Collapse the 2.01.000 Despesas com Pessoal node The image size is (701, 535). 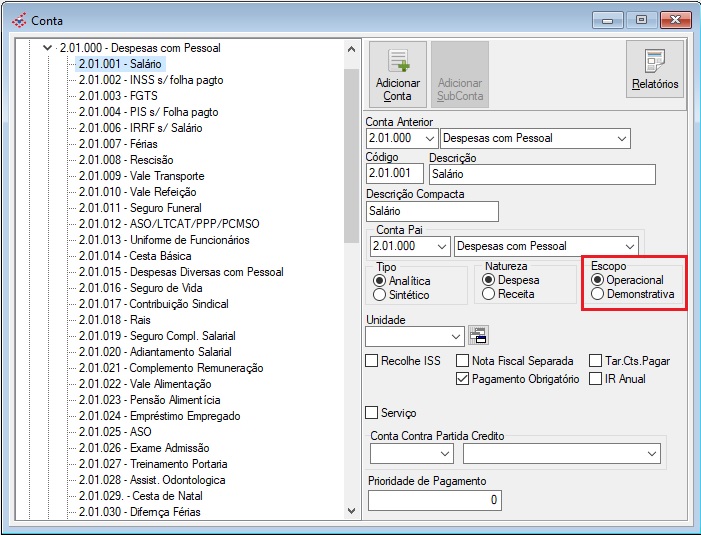point(46,48)
